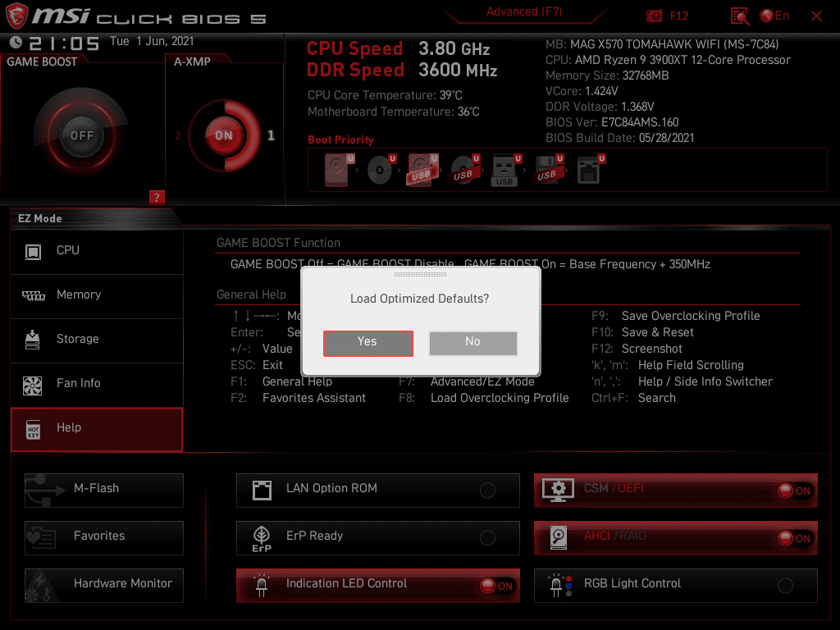Open the GAME BOOST question mark help
The image size is (840, 630).
pos(157,198)
